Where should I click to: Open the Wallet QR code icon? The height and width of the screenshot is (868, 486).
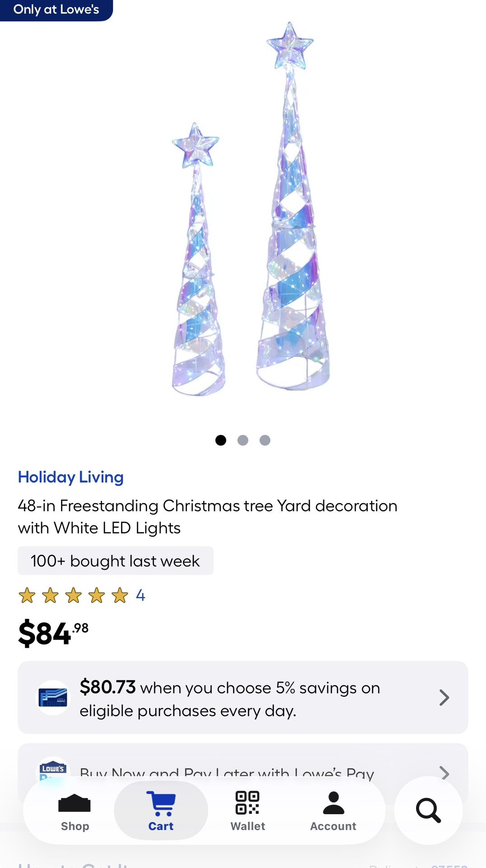click(x=248, y=803)
